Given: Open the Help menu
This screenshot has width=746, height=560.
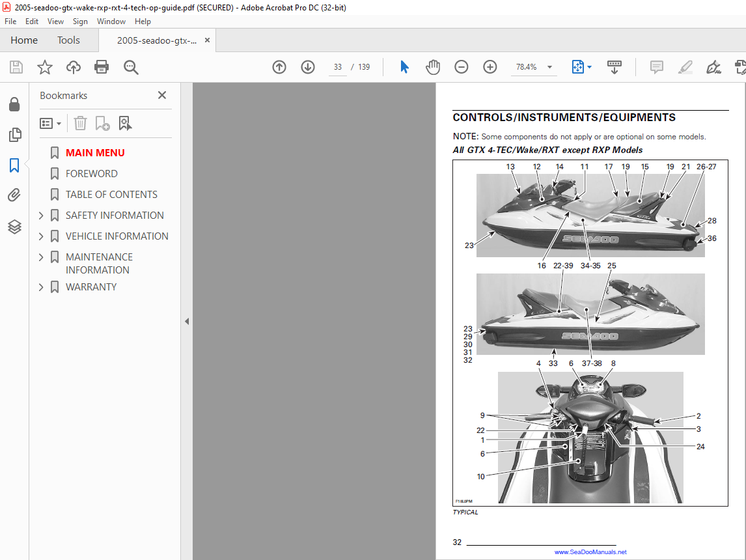Looking at the screenshot, I should point(143,21).
